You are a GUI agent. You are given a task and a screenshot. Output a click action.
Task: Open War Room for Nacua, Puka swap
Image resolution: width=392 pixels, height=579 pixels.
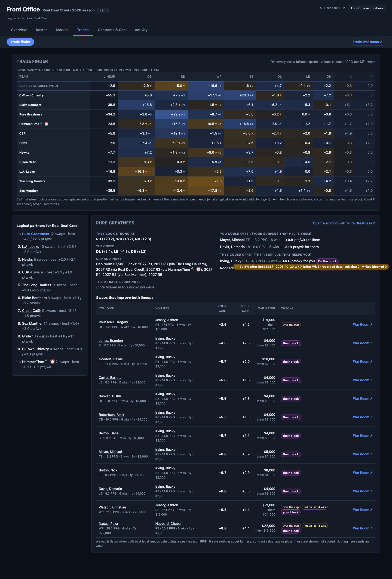[x=363, y=528]
